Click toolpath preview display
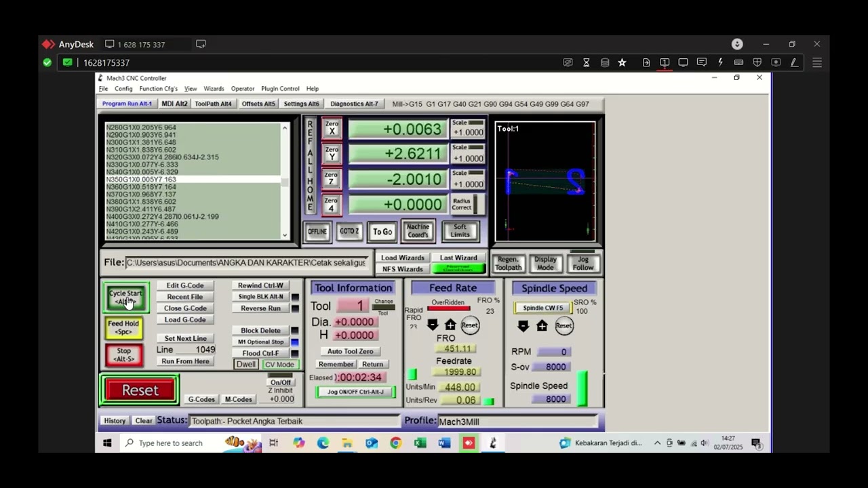Image resolution: width=868 pixels, height=488 pixels. (545, 182)
